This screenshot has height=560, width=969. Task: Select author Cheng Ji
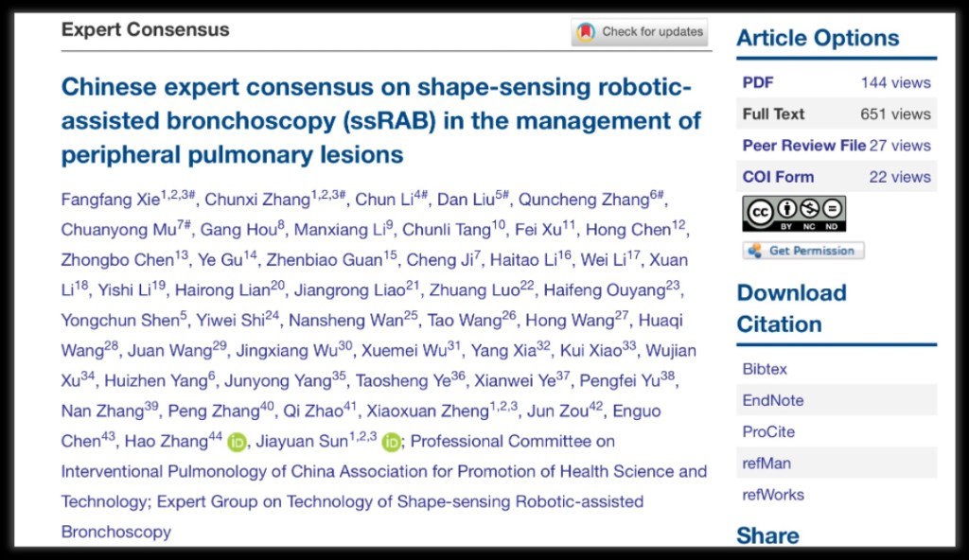tap(440, 260)
